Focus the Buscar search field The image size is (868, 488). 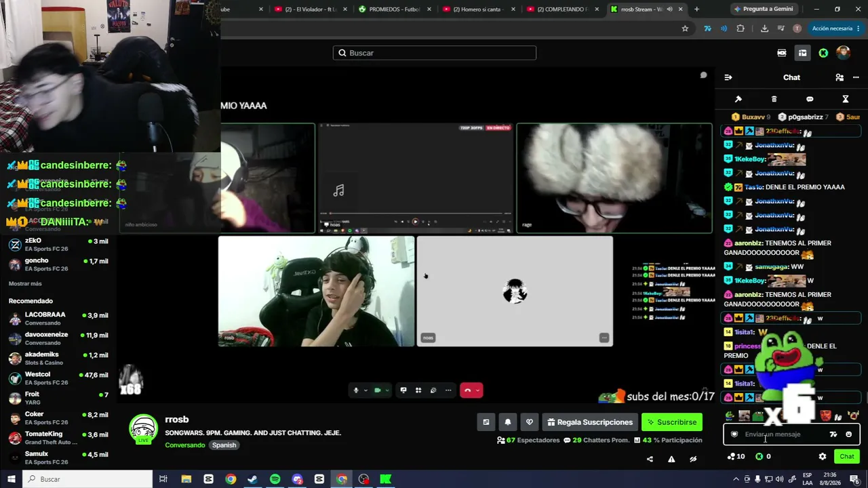coord(435,53)
